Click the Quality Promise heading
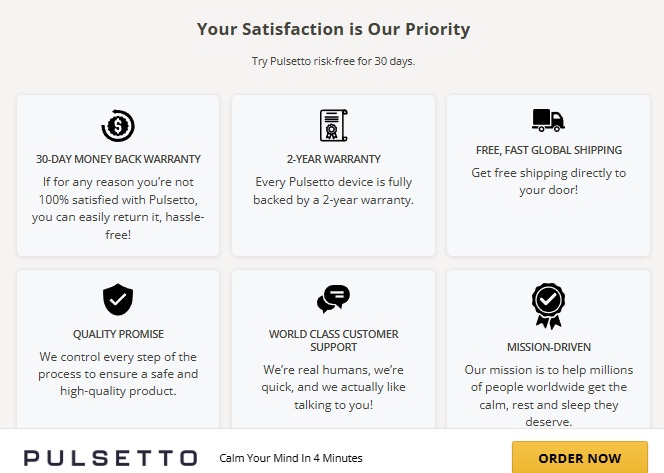The height and width of the screenshot is (473, 664). [x=118, y=334]
